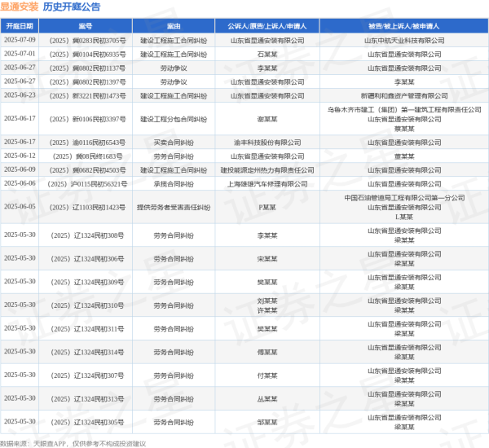
Task: Click 乌鲁木齐市建工（集团）第一建筑工程有限责任公司 defendant
Action: [x=404, y=109]
